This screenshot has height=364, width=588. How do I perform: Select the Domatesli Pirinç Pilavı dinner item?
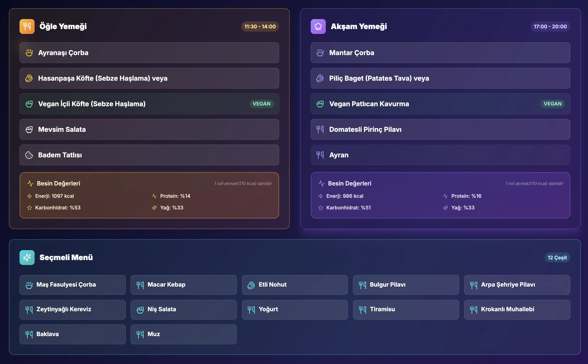point(440,129)
